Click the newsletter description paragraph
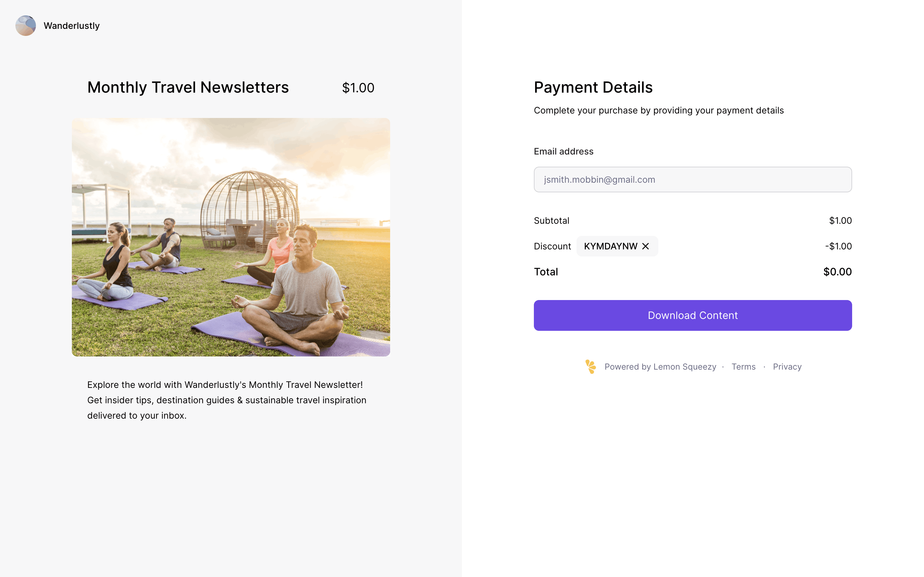 (x=227, y=400)
